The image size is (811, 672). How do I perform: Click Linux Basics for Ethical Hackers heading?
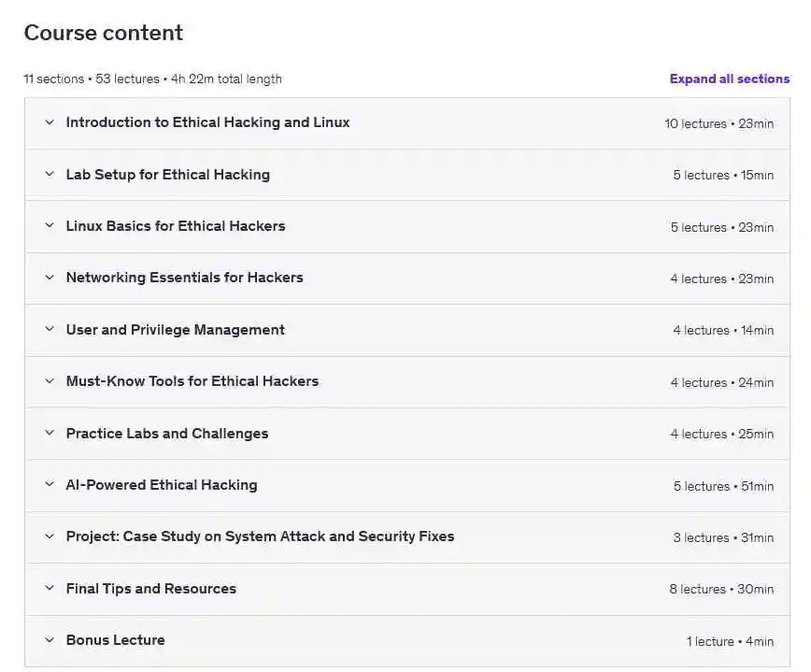coord(176,226)
